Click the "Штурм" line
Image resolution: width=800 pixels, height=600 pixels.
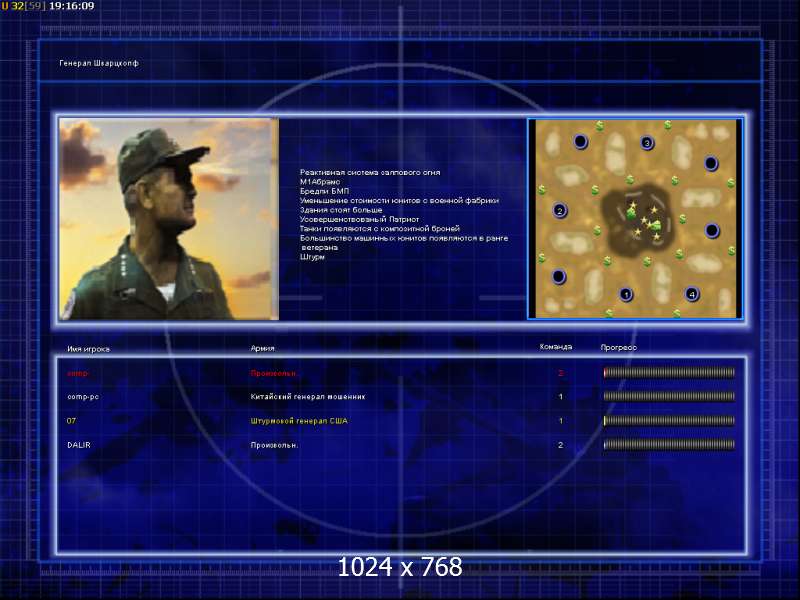tap(312, 257)
